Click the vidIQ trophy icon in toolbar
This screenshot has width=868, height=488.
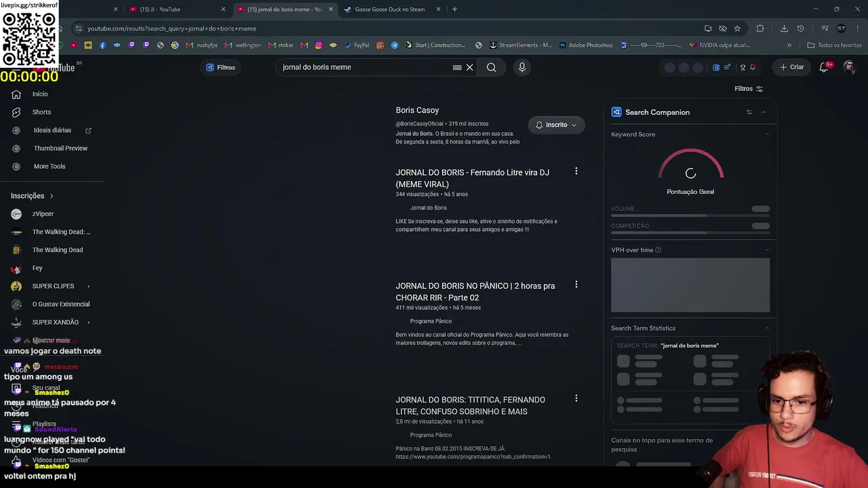pos(743,67)
